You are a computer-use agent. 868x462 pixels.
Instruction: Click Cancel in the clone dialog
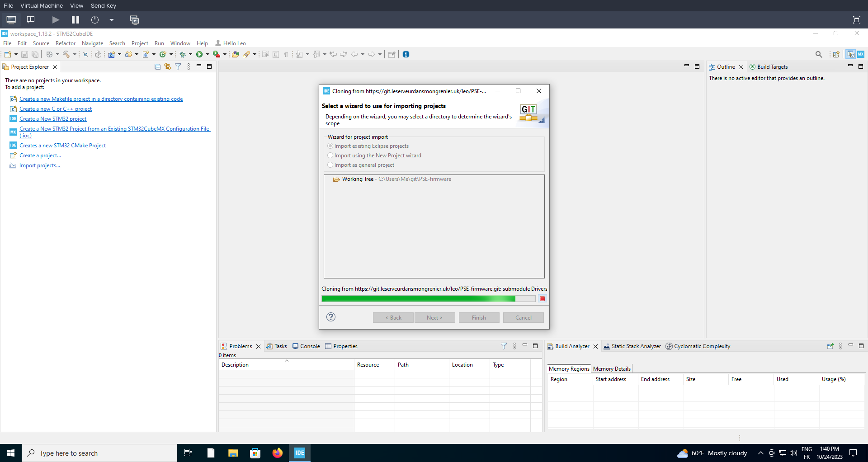coord(524,318)
